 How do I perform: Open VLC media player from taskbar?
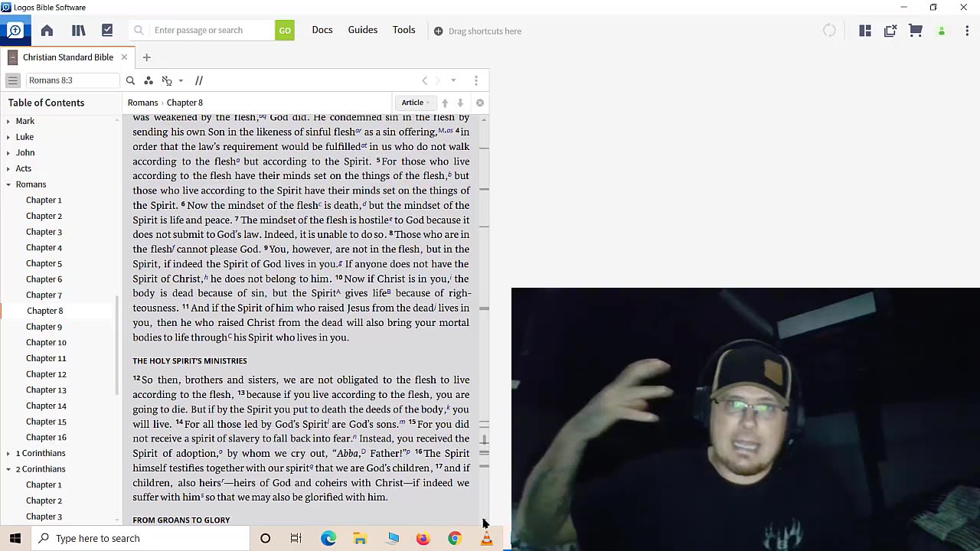click(486, 539)
